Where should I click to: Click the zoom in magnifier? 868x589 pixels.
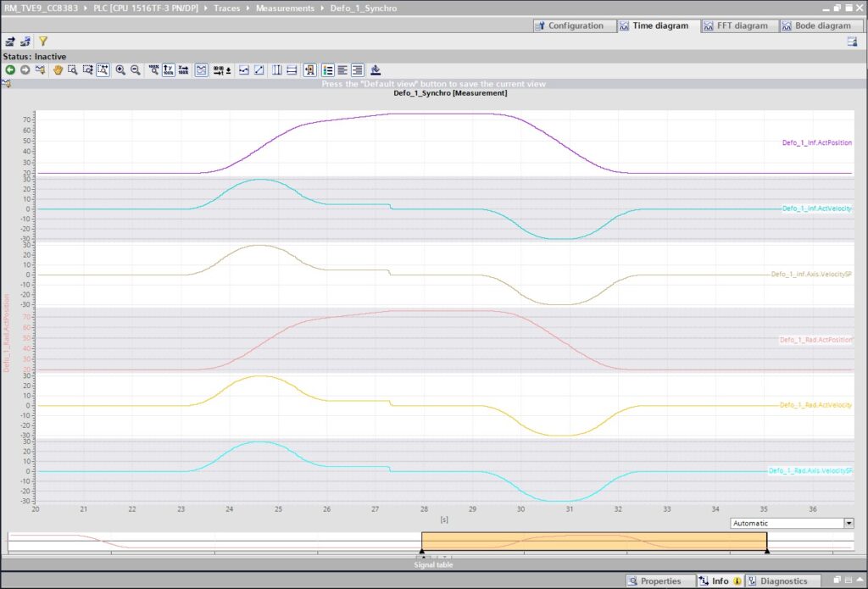[120, 69]
